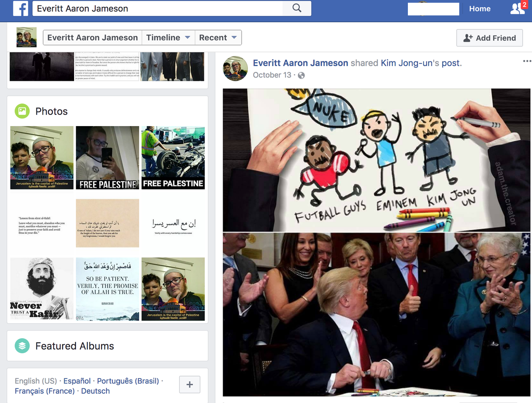Image resolution: width=532 pixels, height=403 pixels.
Task: Open the Recent dropdown
Action: (x=218, y=38)
